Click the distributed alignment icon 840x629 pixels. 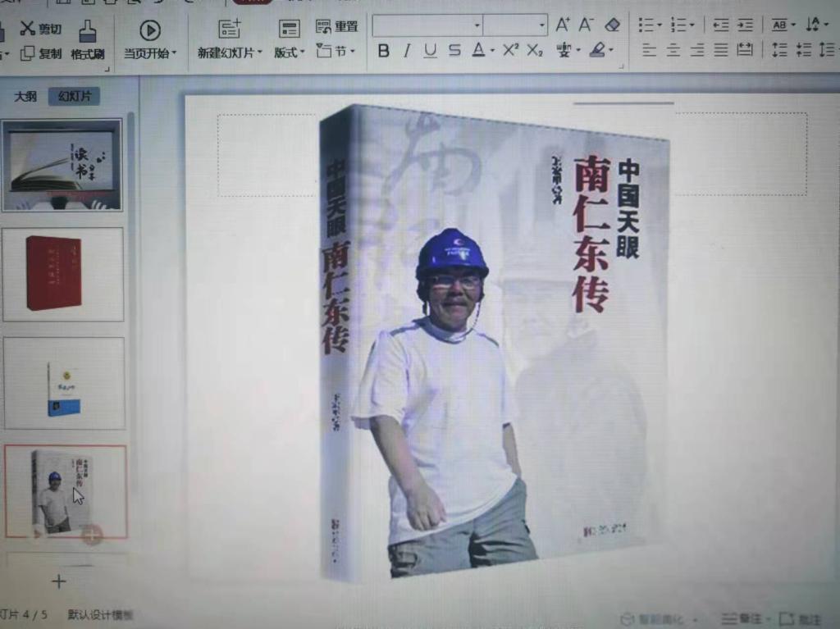(745, 50)
